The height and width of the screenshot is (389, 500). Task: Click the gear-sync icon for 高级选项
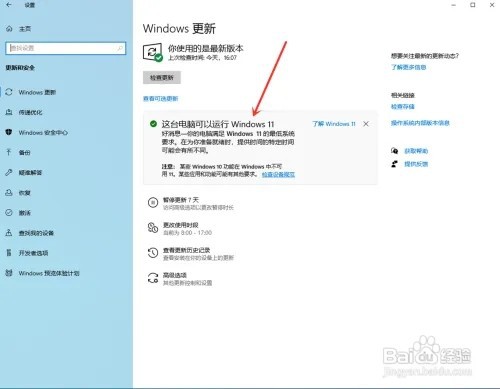click(x=153, y=278)
